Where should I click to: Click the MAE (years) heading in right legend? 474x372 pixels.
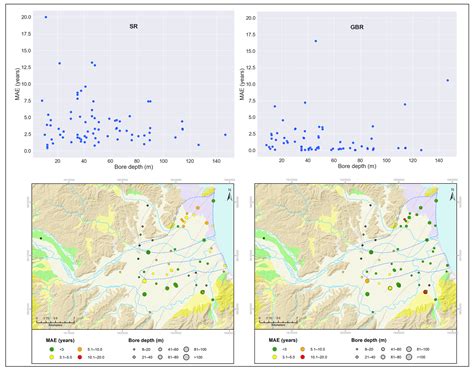pyautogui.click(x=283, y=340)
